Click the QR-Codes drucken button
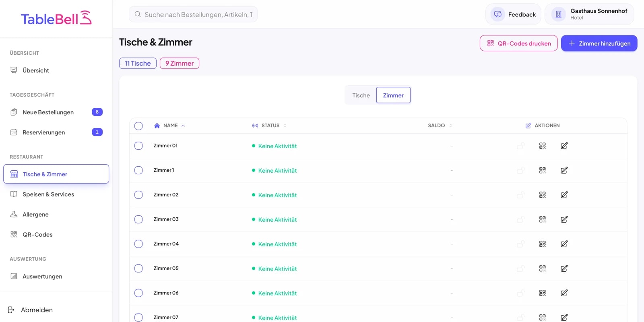 tap(518, 43)
